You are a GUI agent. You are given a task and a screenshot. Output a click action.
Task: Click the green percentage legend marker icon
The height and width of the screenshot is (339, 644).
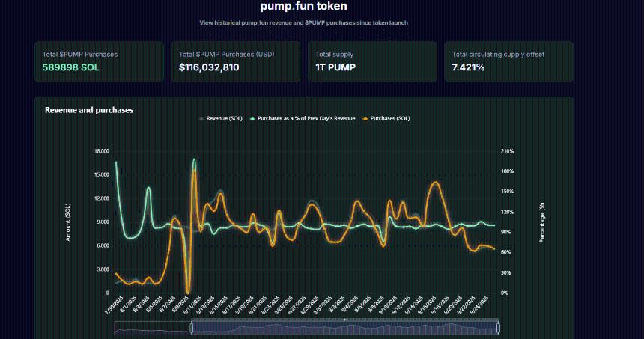coord(252,119)
